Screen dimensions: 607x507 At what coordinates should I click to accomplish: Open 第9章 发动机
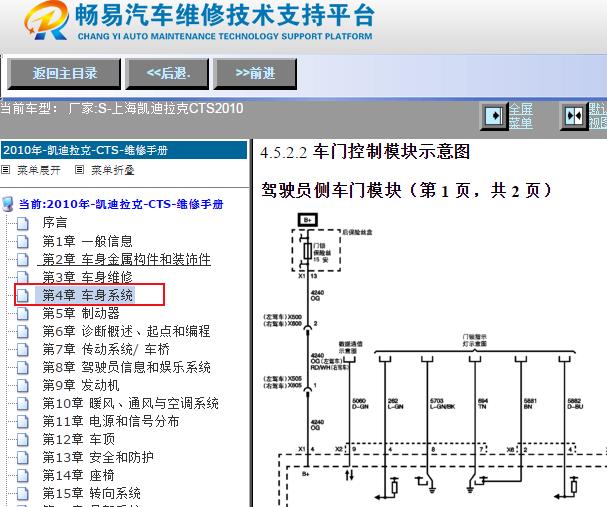click(81, 385)
